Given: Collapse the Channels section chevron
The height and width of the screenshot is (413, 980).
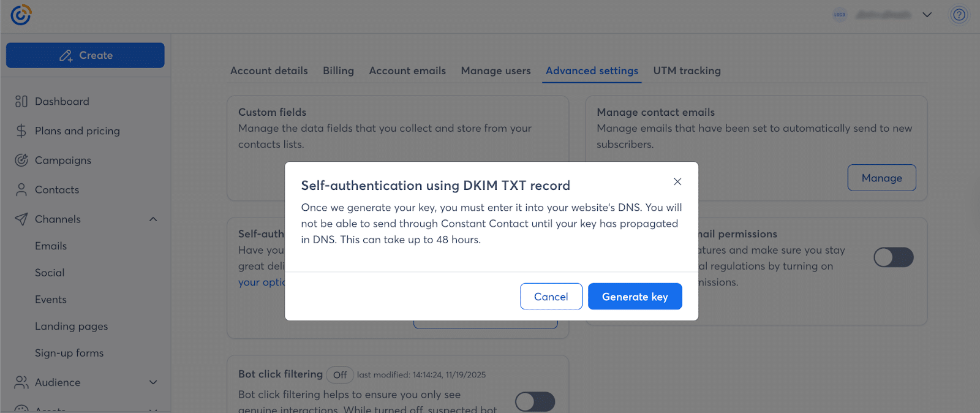Looking at the screenshot, I should click(153, 219).
